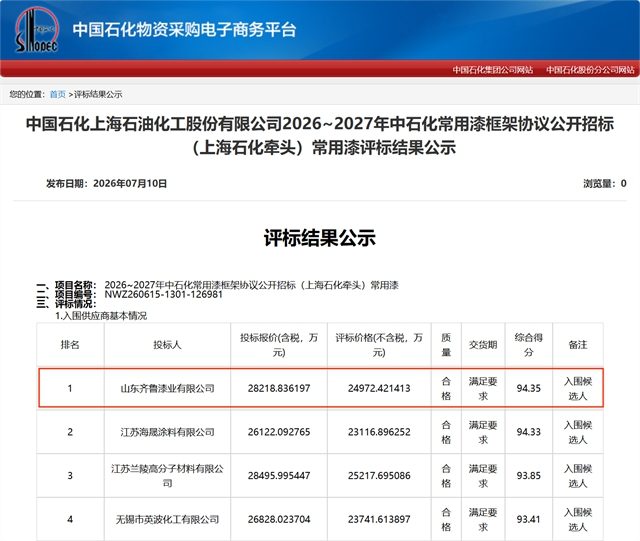The height and width of the screenshot is (541, 640).
Task: Click 满足要求 in the 江苏海晟涂料 row
Action: point(483,432)
